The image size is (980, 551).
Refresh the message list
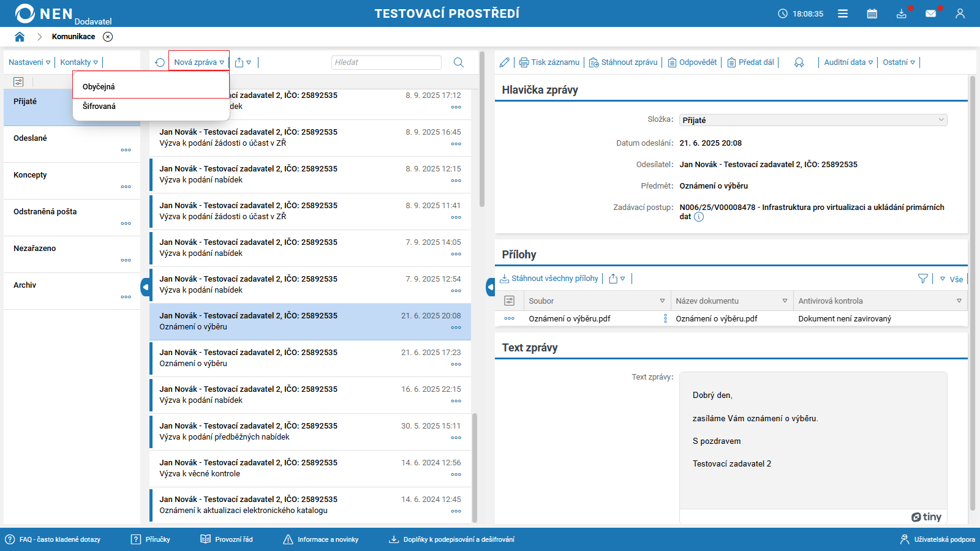(x=160, y=62)
